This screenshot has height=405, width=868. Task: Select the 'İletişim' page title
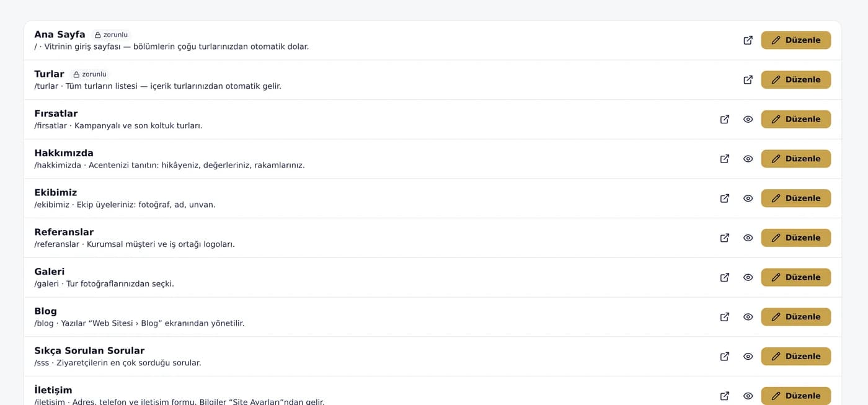coord(53,390)
